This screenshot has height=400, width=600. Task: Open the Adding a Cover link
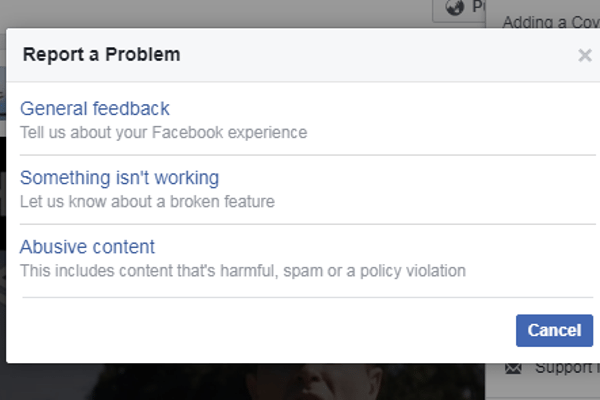pos(551,22)
